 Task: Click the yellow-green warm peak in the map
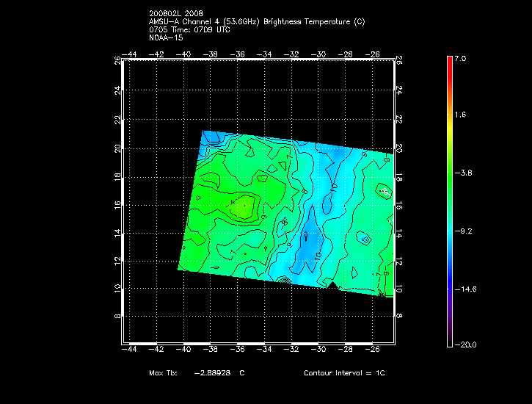(241, 209)
